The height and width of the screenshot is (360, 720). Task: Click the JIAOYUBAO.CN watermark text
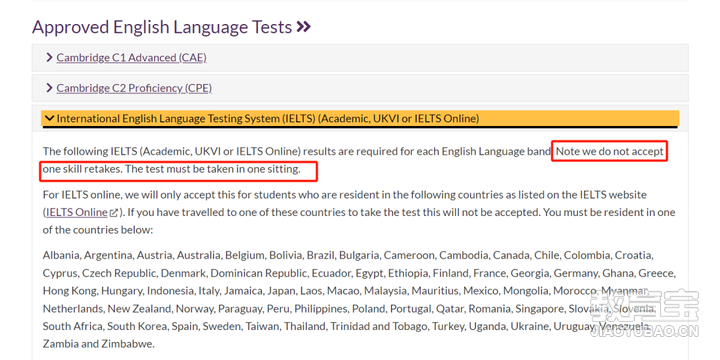coord(644,331)
